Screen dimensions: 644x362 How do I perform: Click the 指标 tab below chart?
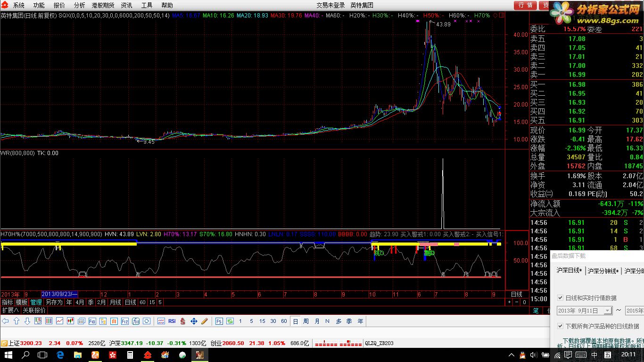coord(7,302)
